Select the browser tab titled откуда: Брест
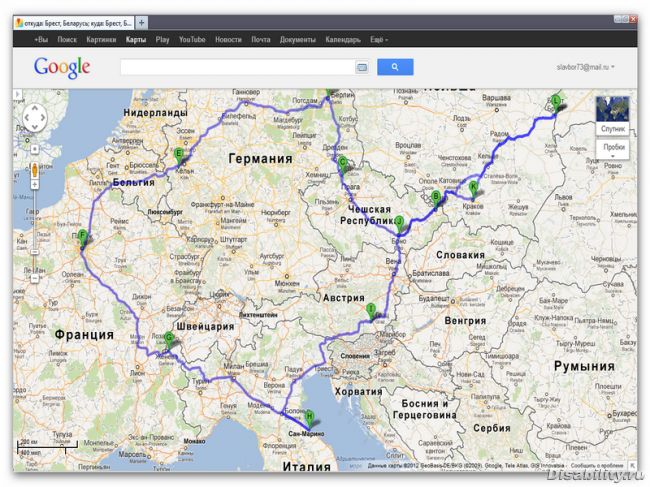650x487 pixels. click(x=74, y=23)
